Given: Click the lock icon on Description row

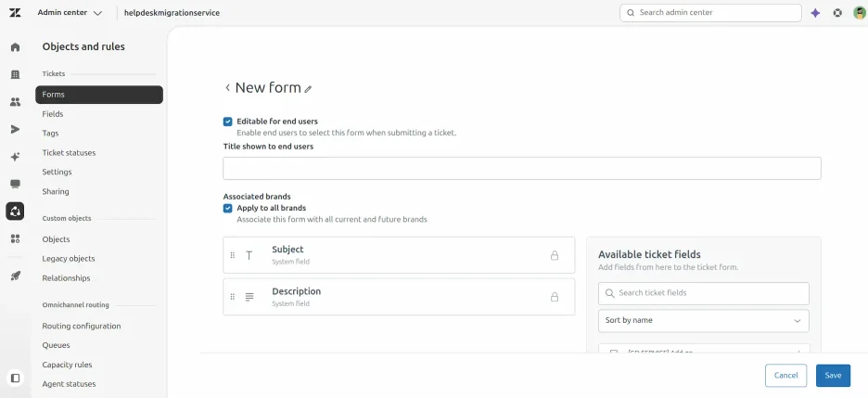Looking at the screenshot, I should (555, 297).
